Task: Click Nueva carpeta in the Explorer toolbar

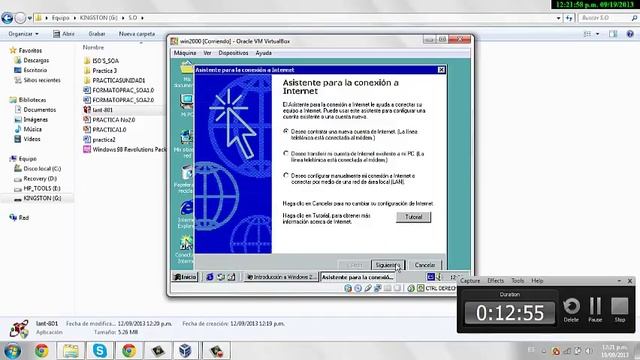Action: click(137, 34)
